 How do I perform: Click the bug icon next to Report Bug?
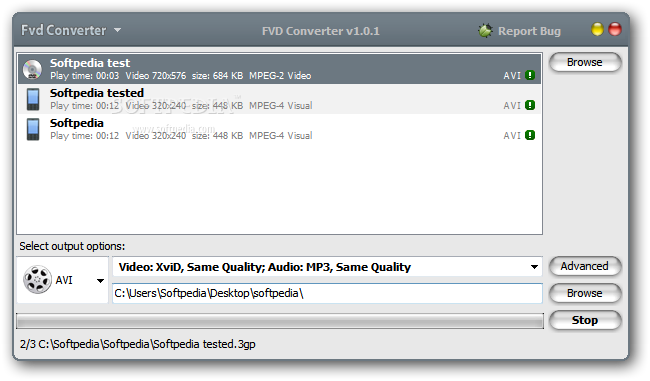pos(485,31)
